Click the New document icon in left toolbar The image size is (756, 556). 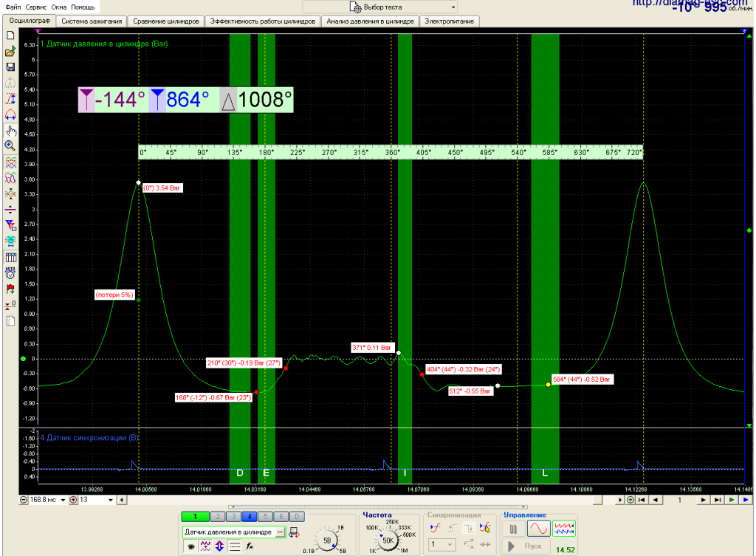click(x=10, y=35)
